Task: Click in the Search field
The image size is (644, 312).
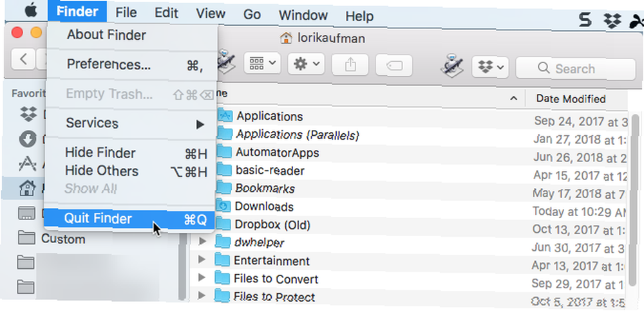Action: 575,69
